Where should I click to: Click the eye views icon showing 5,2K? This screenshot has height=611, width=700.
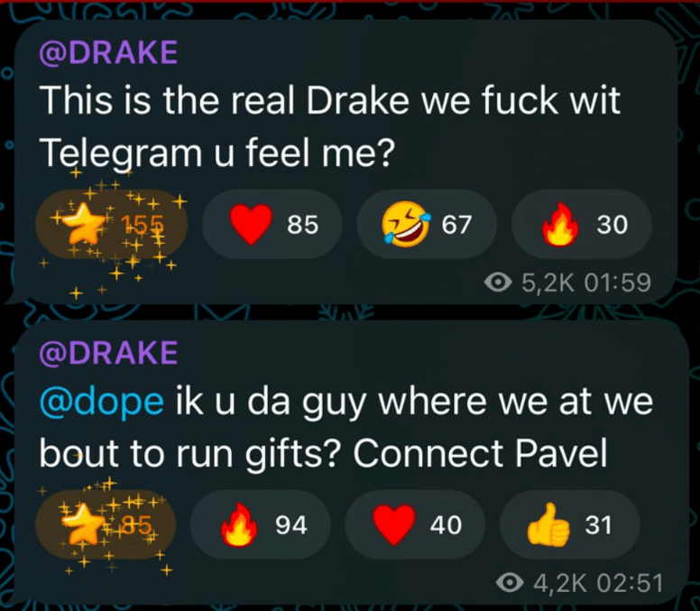click(x=498, y=282)
